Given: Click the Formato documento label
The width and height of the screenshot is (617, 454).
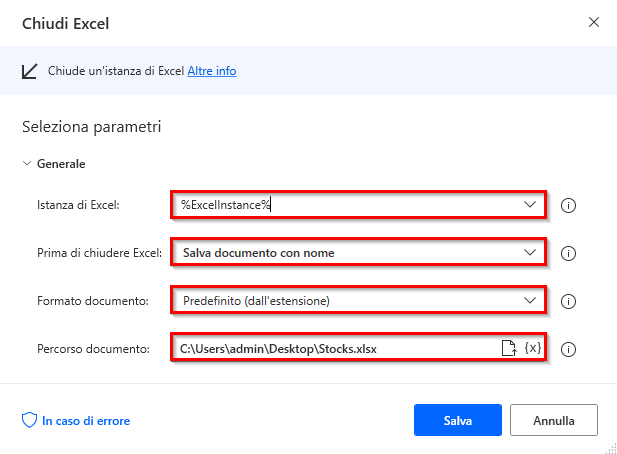Looking at the screenshot, I should click(x=93, y=301).
